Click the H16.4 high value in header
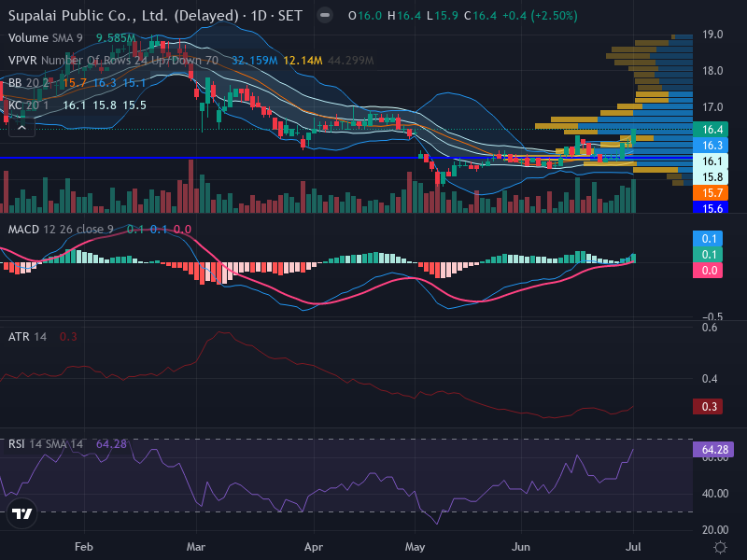The width and height of the screenshot is (747, 560). pos(404,16)
